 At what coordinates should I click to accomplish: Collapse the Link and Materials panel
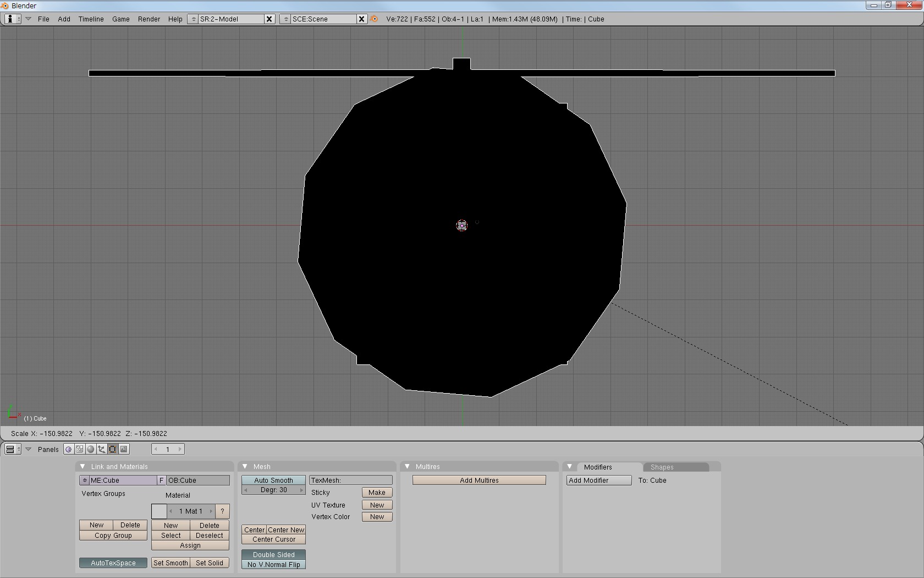tap(82, 466)
